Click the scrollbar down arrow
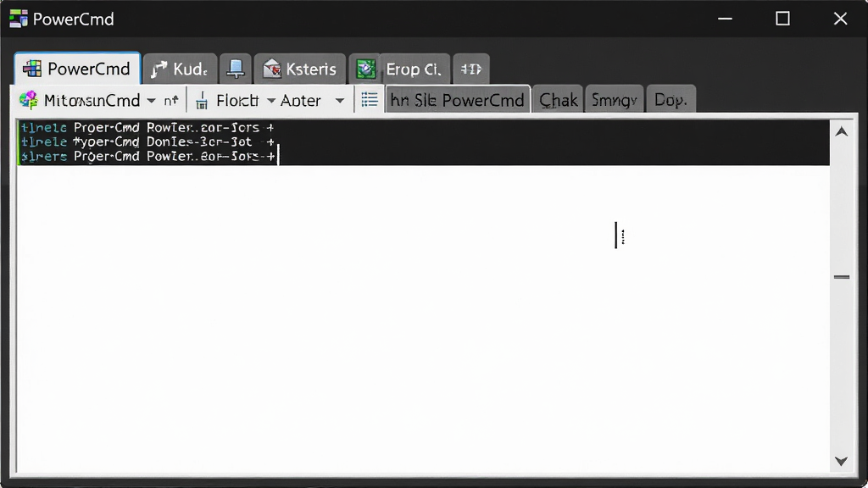Screen dimensions: 868x488 click(x=842, y=461)
